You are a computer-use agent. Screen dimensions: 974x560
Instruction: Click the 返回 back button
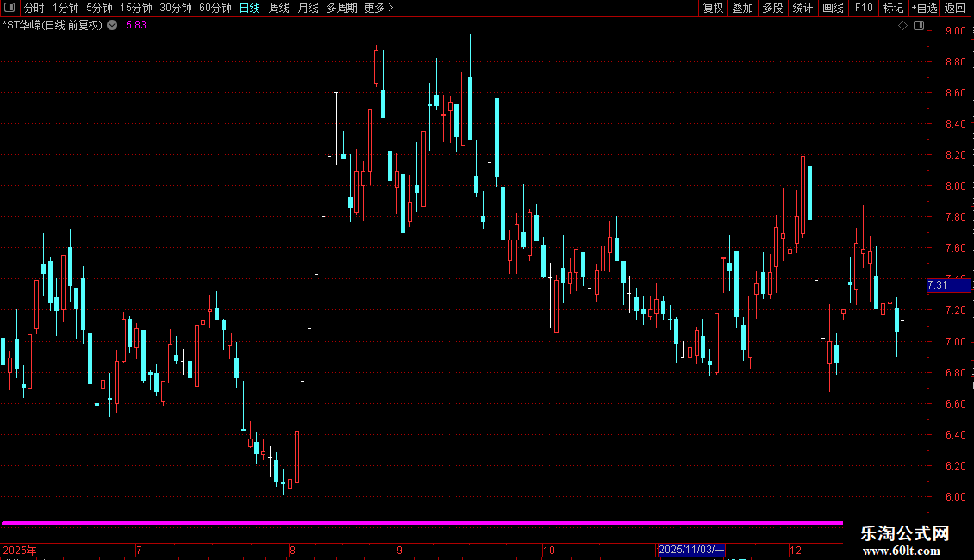955,8
